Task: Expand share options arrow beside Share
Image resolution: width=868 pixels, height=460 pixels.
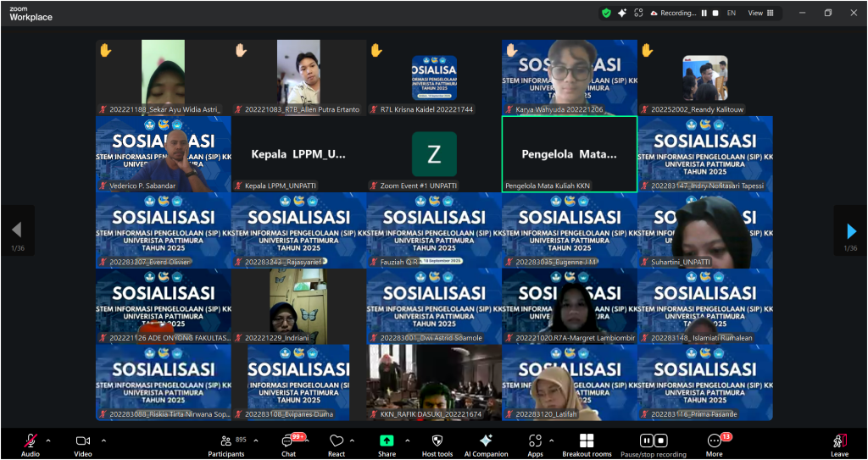Action: (x=408, y=441)
